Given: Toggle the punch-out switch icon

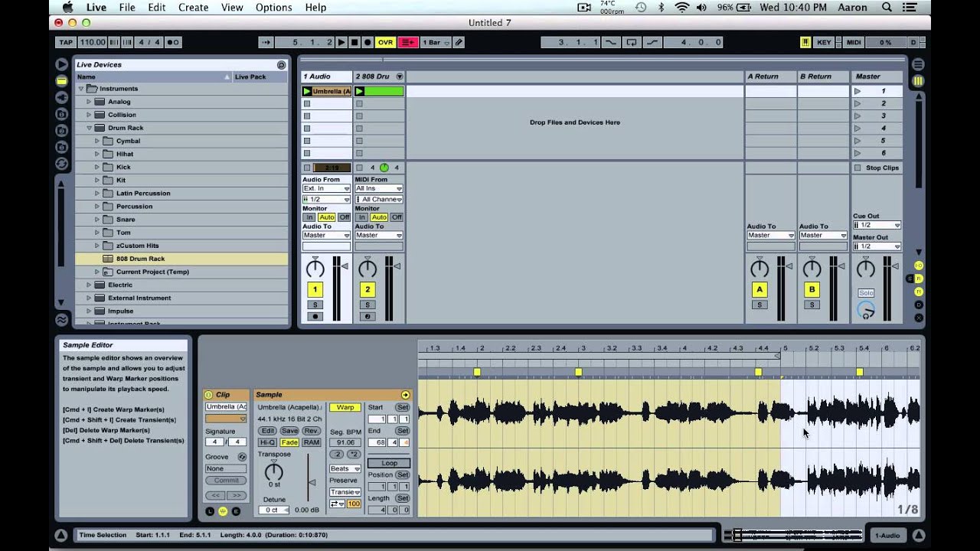Looking at the screenshot, I should coord(653,42).
